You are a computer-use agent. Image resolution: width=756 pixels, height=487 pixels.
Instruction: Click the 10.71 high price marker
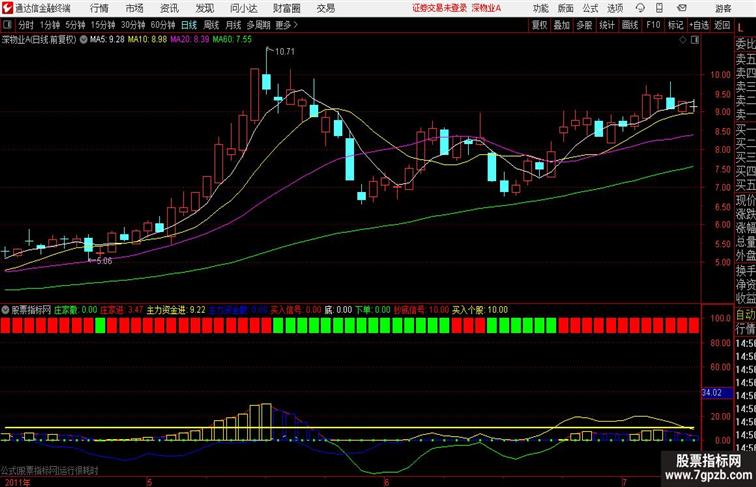point(284,51)
